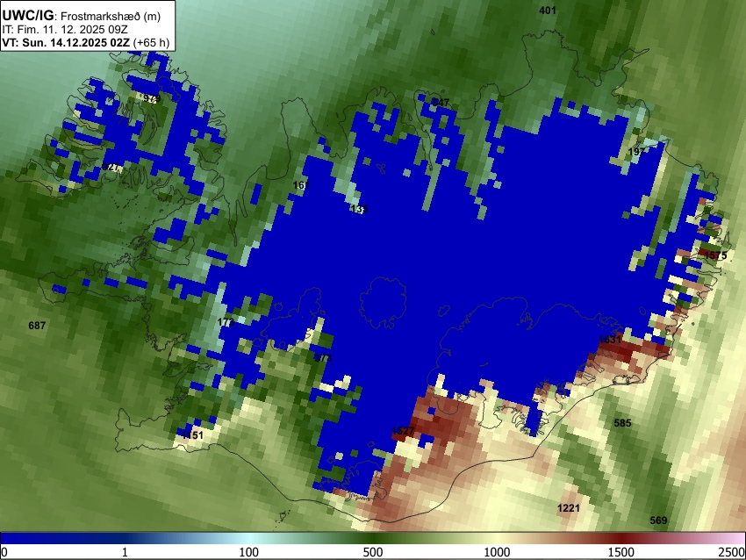This screenshot has height=560, width=746.
Task: Click the map value label '161'
Action: [301, 185]
